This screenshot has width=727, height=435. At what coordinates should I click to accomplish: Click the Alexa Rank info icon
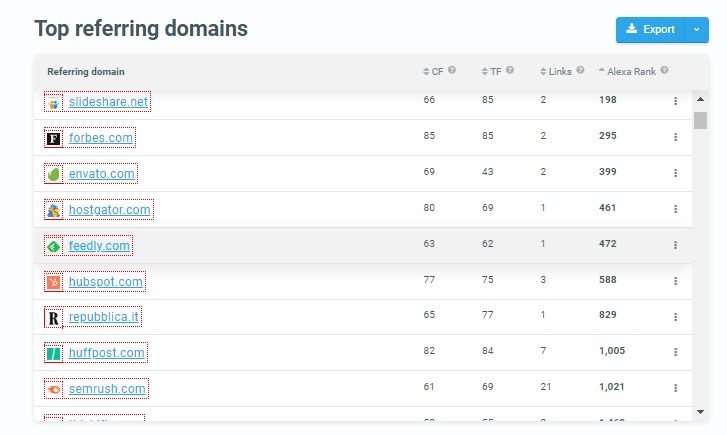click(664, 70)
